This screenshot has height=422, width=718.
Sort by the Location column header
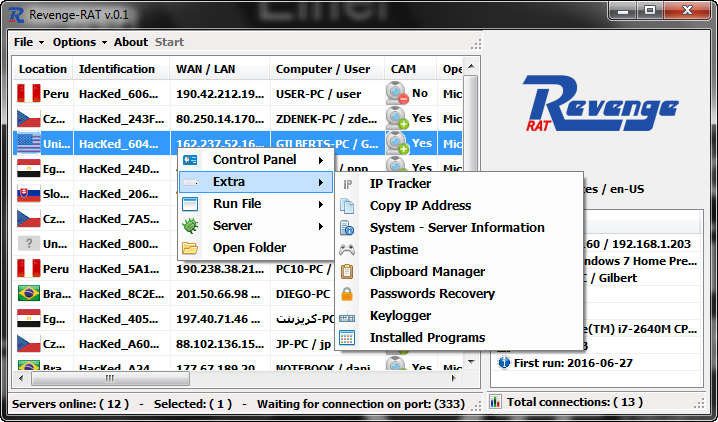43,69
